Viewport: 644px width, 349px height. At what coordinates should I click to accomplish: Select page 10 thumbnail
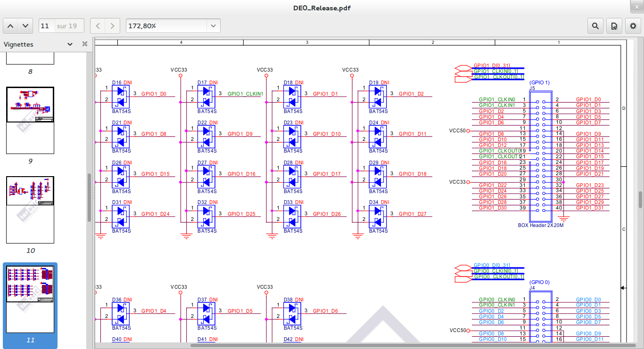(x=30, y=210)
